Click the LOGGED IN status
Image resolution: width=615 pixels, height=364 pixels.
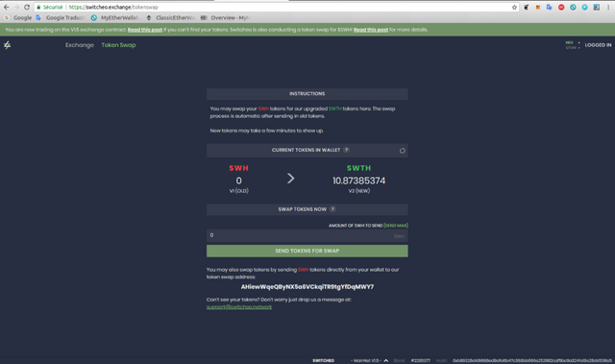598,45
